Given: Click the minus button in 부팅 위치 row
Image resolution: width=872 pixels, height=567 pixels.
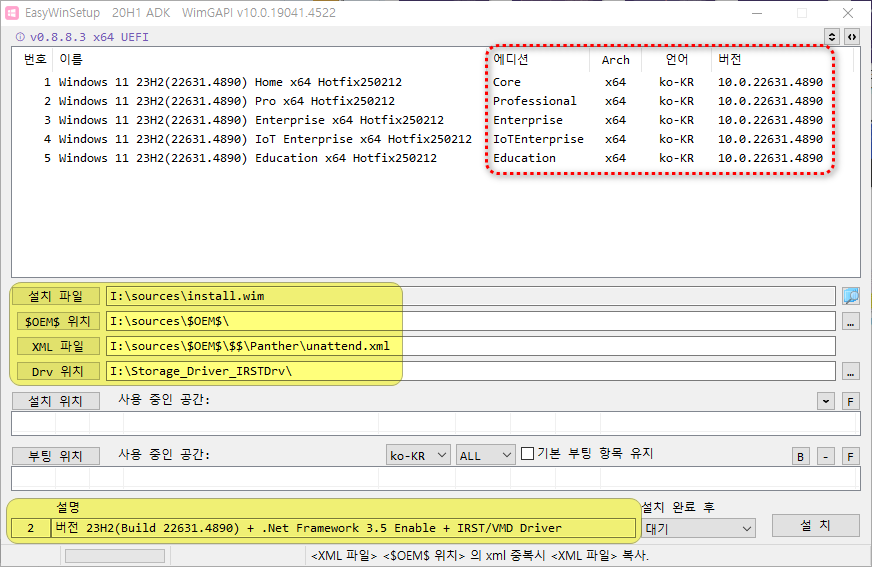Looking at the screenshot, I should [826, 457].
